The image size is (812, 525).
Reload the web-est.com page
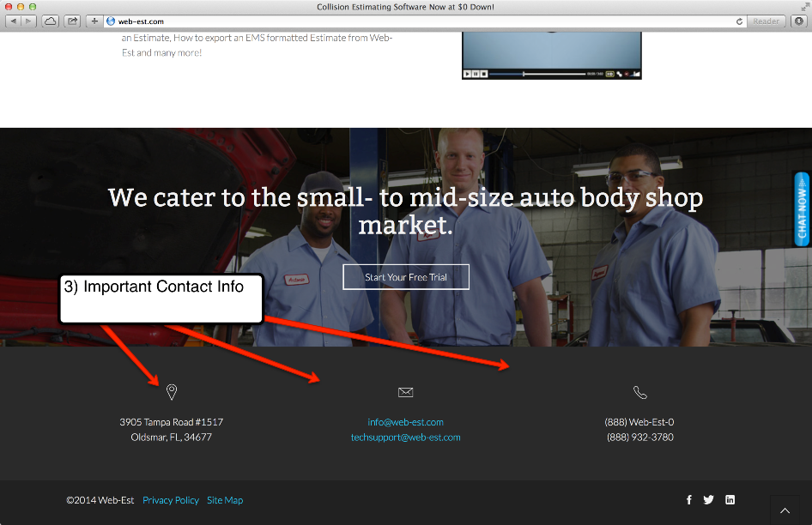pos(740,21)
